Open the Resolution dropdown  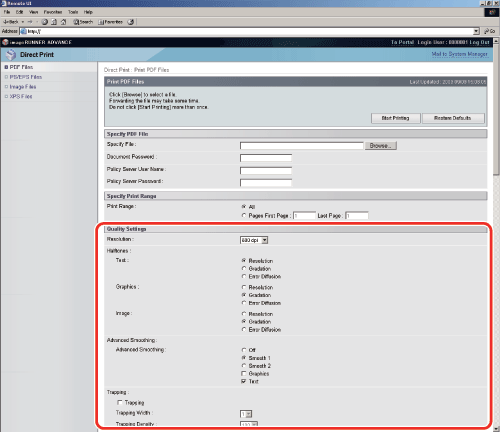(254, 240)
